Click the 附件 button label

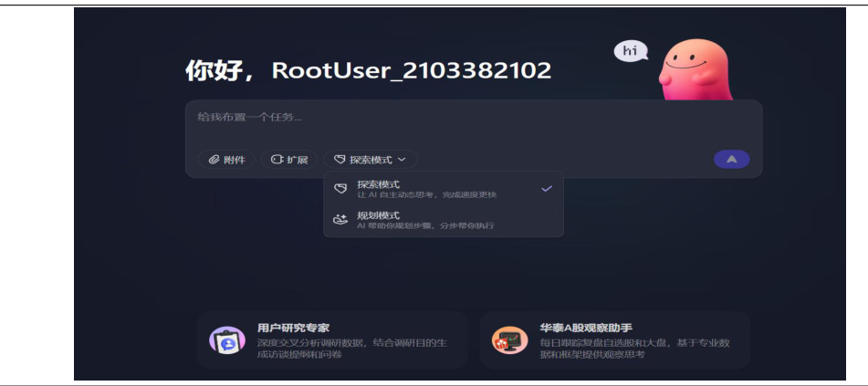(235, 160)
